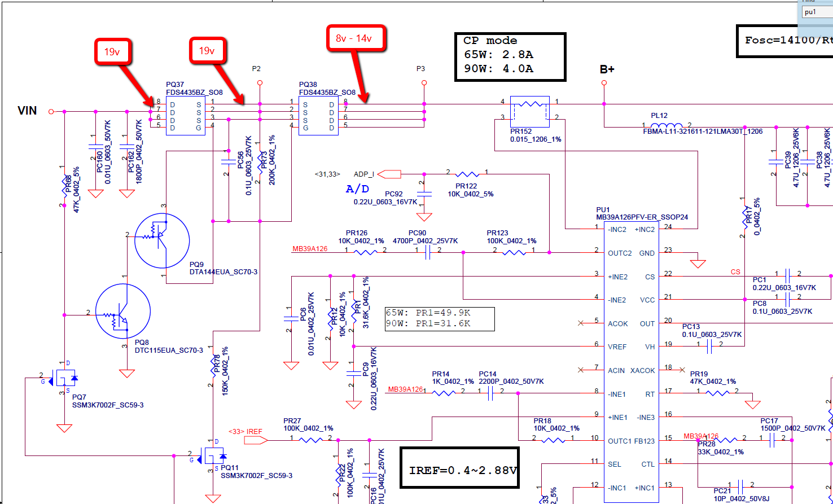Click the P2 test point label

pos(256,69)
